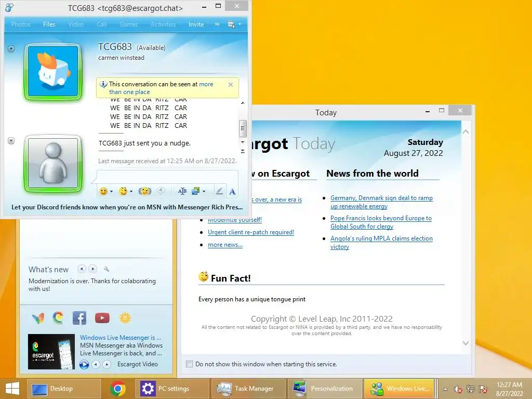
Task: Switch to PC settings in taskbar
Action: [x=172, y=389]
